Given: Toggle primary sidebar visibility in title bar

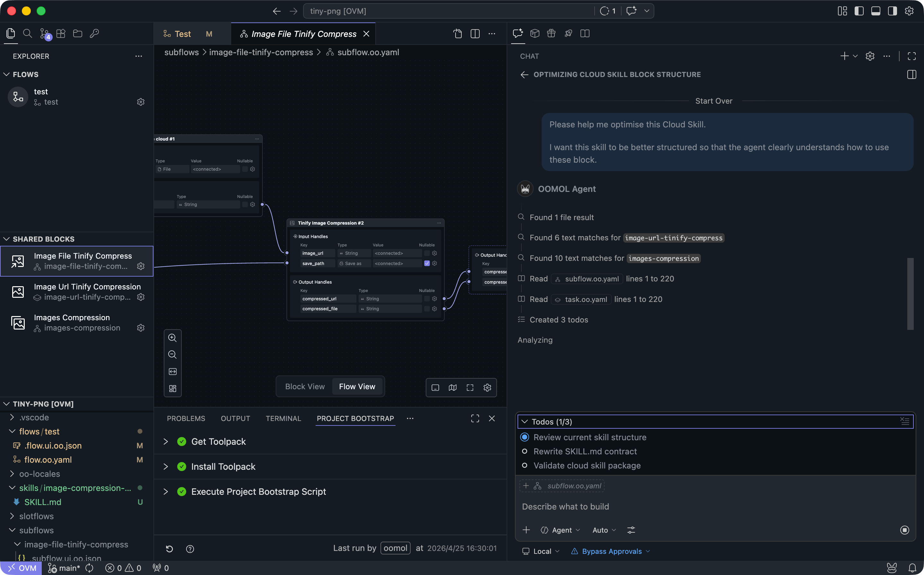Looking at the screenshot, I should pyautogui.click(x=859, y=11).
